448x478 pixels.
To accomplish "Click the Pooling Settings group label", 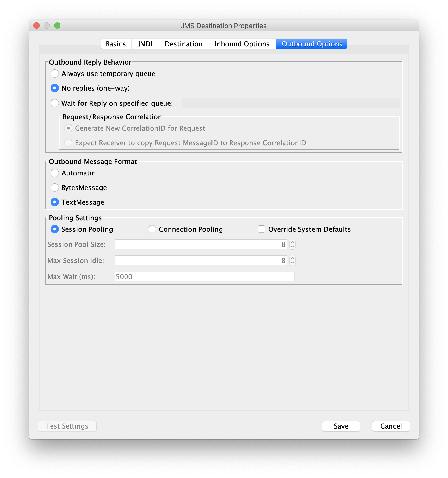I will pos(76,218).
